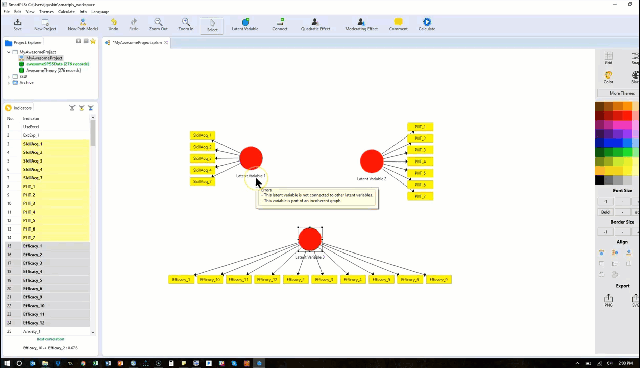Viewport: 640px width, 368px height.
Task: Open the View menu
Action: click(x=30, y=11)
